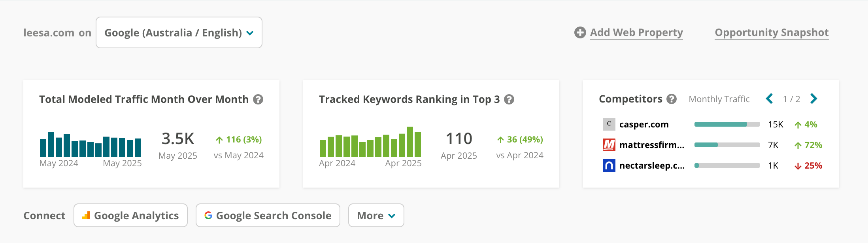Click the nectarsleep favicon icon
Image resolution: width=868 pixels, height=243 pixels.
tap(609, 165)
